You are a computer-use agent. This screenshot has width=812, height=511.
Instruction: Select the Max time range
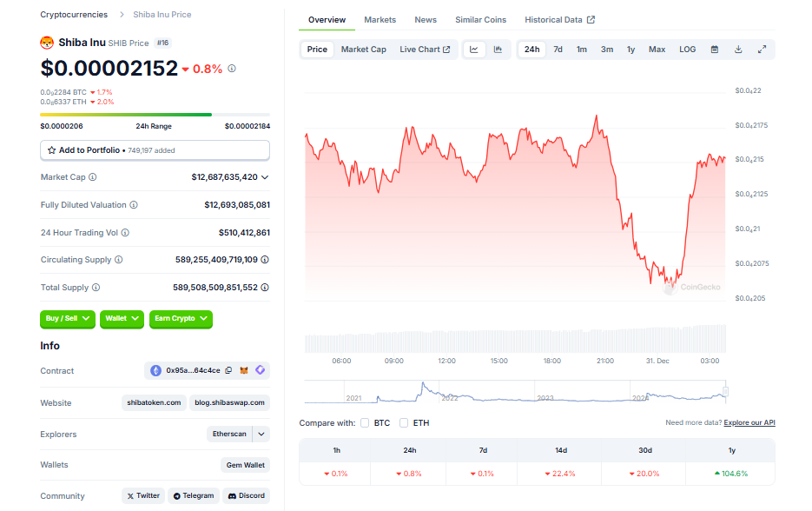click(657, 50)
